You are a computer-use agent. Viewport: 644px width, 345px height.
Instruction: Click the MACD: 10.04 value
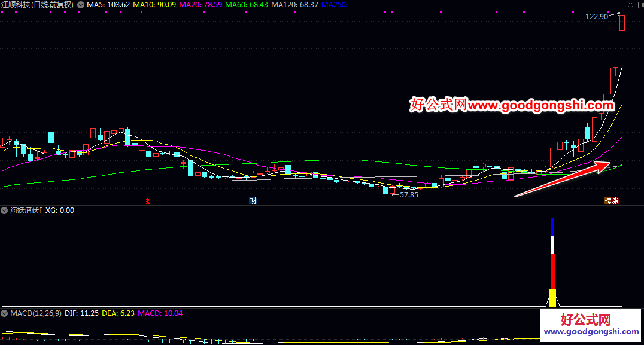(160, 313)
